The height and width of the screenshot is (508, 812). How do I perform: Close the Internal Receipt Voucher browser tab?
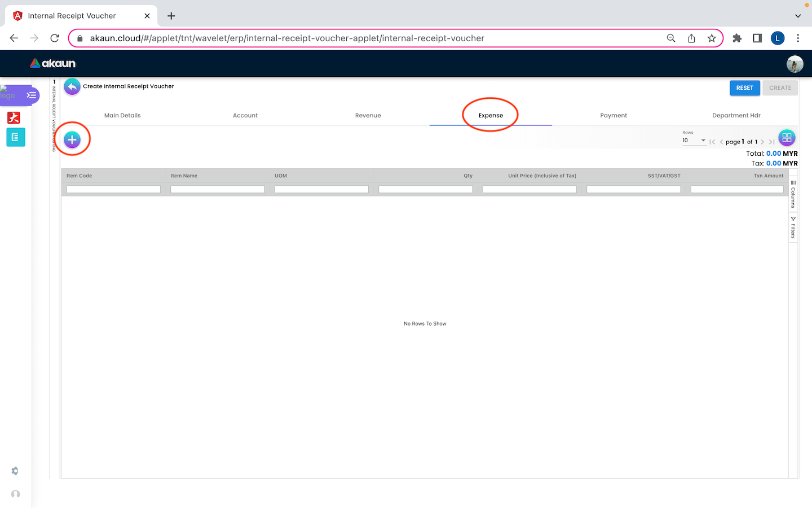pyautogui.click(x=147, y=16)
